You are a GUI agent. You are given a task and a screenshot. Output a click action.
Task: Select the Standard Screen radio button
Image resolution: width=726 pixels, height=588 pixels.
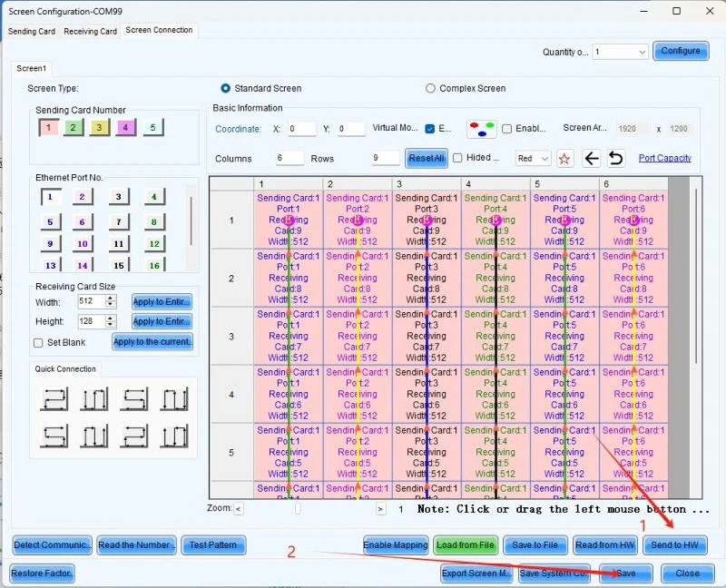click(225, 88)
